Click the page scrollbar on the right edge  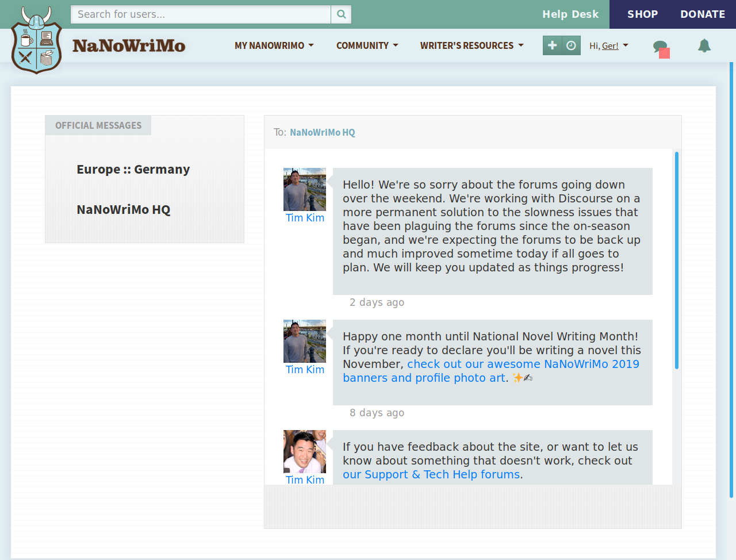tap(731, 279)
